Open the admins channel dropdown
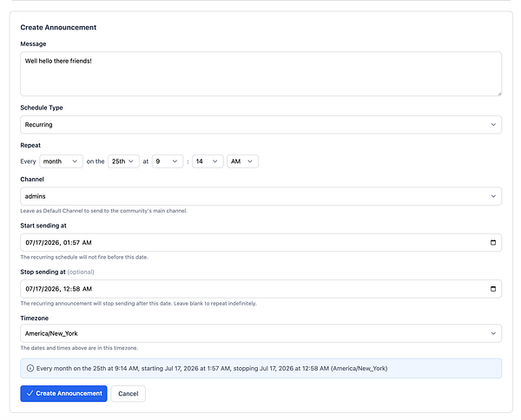Screen dimensions: 521x420 click(260, 196)
